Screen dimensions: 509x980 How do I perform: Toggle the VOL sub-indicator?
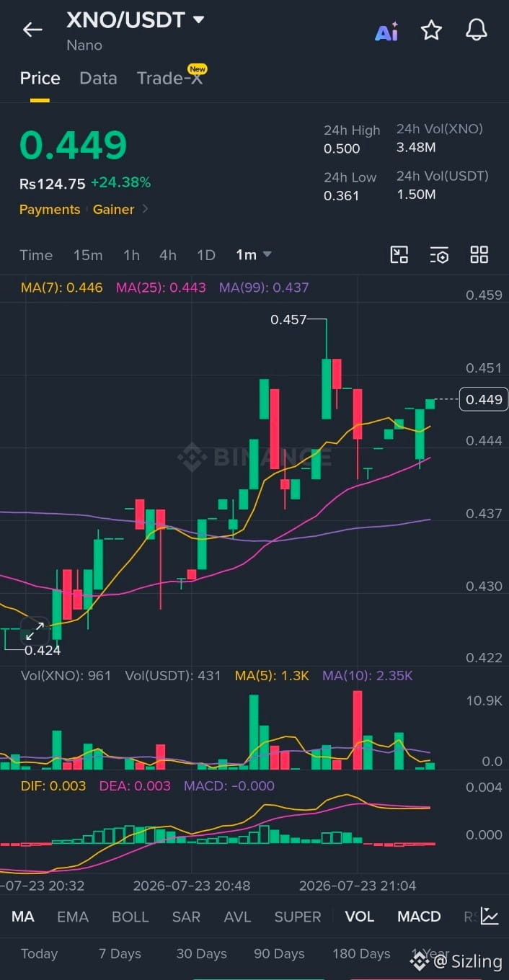[359, 917]
